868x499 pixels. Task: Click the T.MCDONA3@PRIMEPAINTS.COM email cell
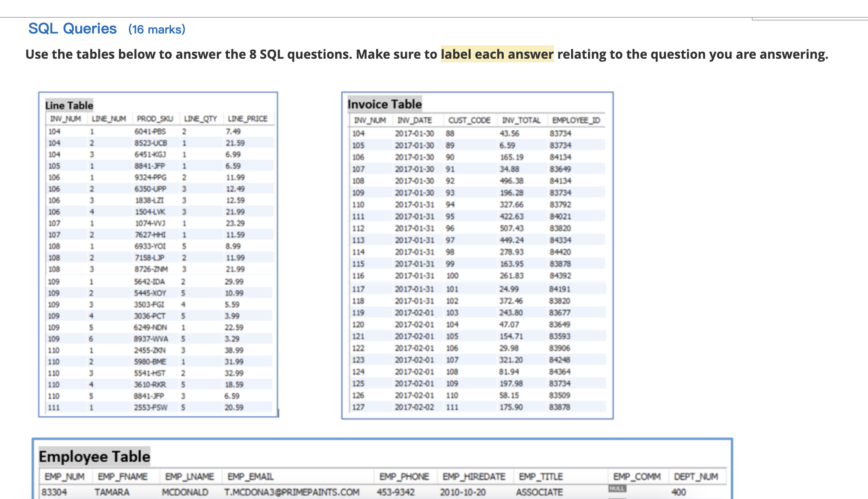coord(292,492)
